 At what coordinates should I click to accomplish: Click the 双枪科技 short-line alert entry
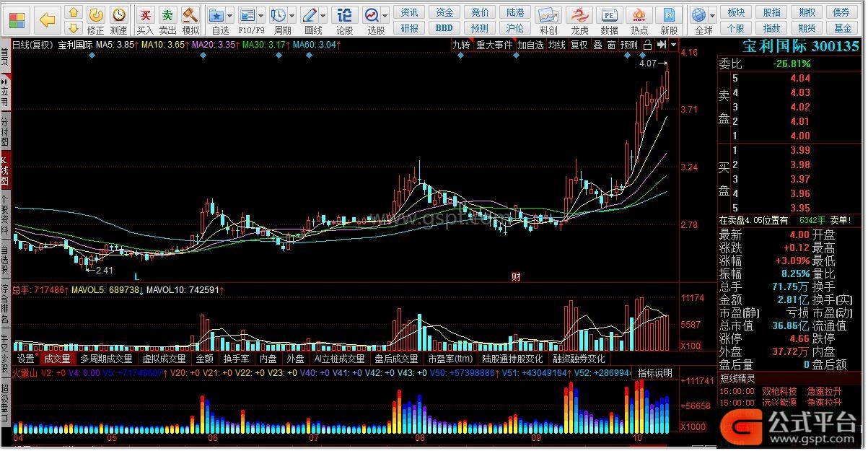tap(779, 391)
